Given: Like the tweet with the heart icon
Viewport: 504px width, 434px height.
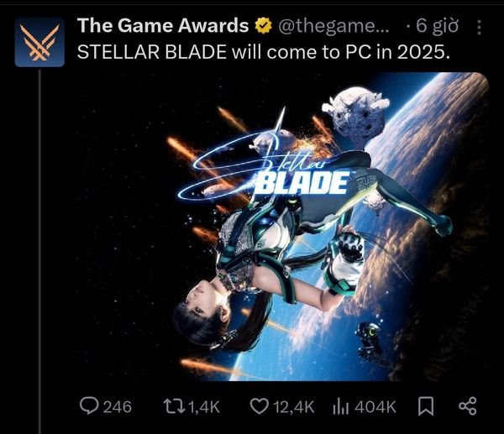Looking at the screenshot, I should (259, 406).
